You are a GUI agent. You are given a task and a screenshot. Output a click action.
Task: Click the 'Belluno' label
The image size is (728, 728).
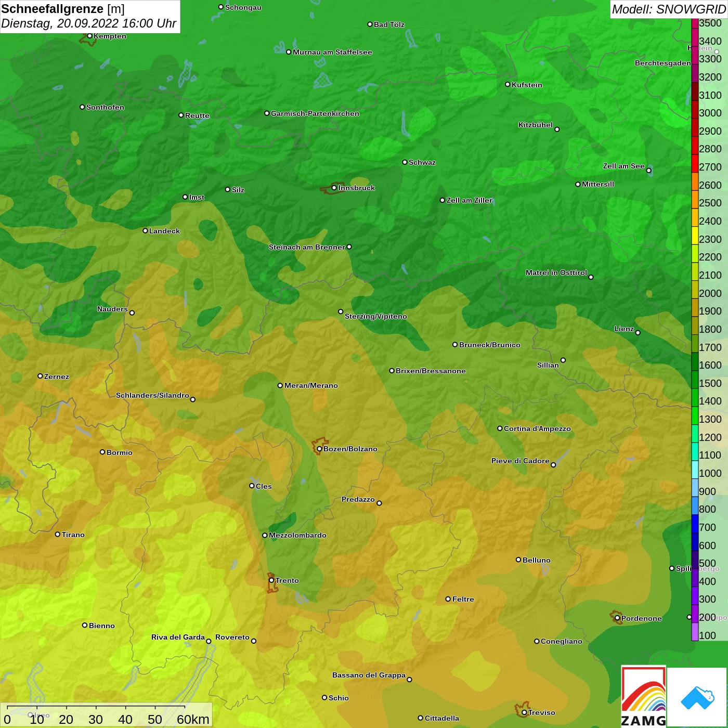[x=537, y=560]
